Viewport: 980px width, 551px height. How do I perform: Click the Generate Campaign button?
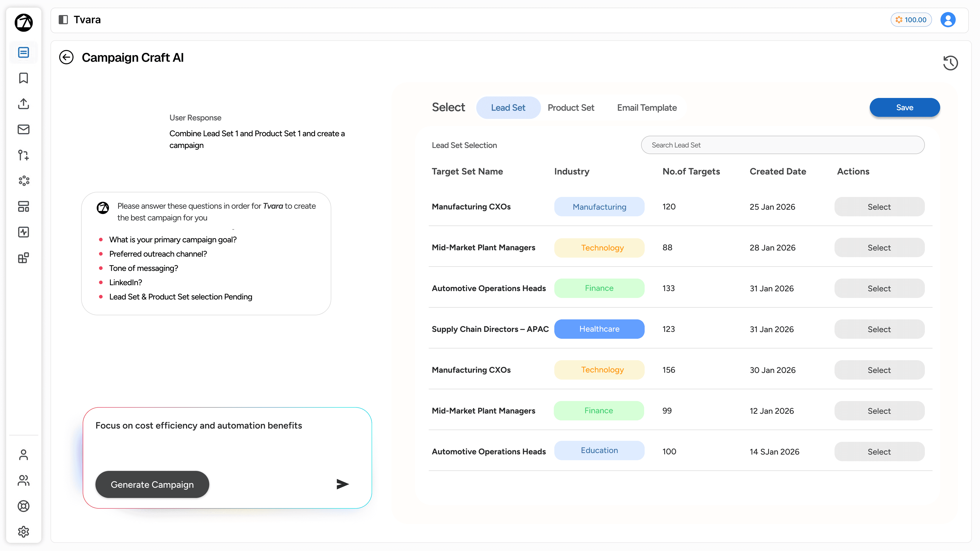tap(152, 484)
